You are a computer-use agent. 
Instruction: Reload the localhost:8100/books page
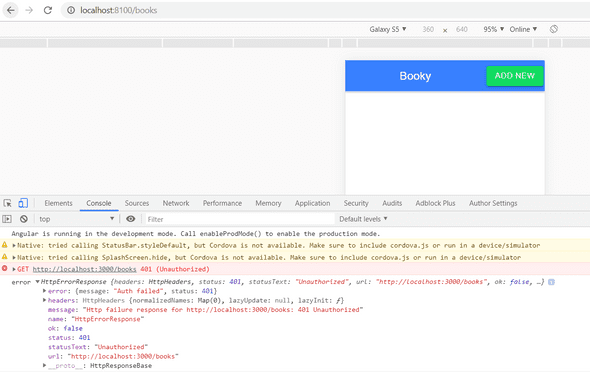[47, 10]
